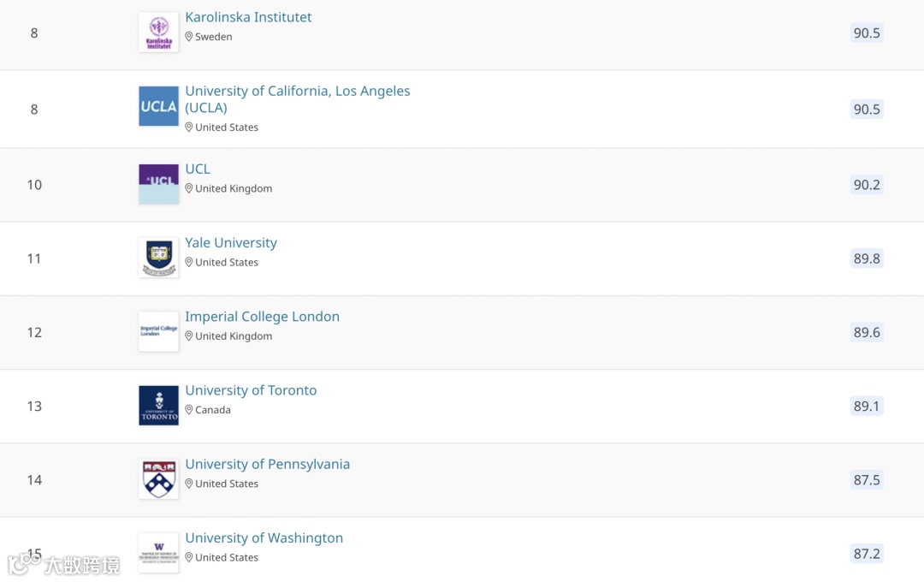Open the University of Washington link
This screenshot has width=924, height=582.
[264, 537]
